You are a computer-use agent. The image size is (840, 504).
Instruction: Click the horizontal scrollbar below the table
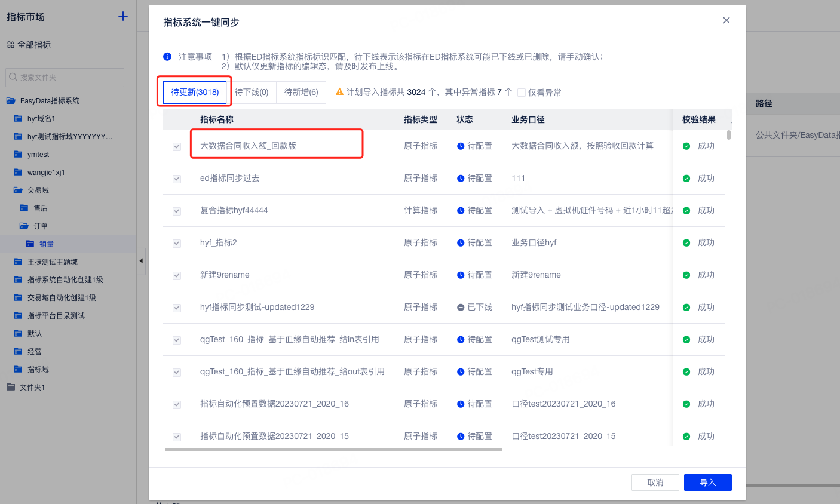tap(333, 450)
